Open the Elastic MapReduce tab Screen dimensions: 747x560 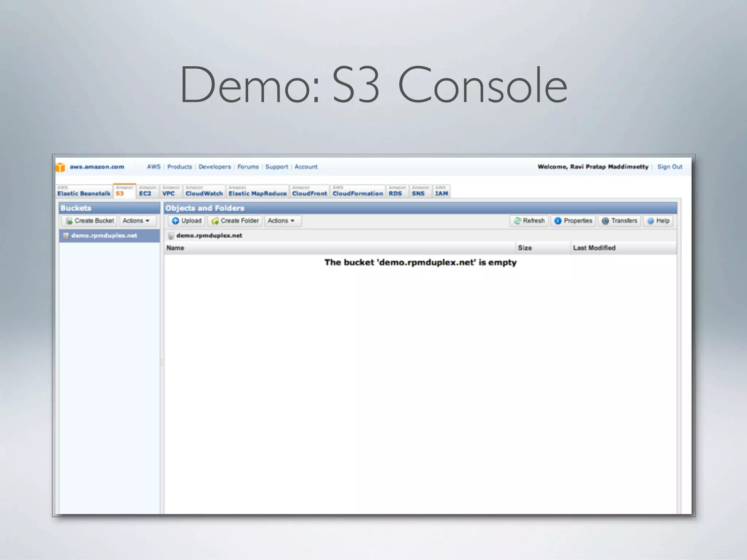point(258,191)
